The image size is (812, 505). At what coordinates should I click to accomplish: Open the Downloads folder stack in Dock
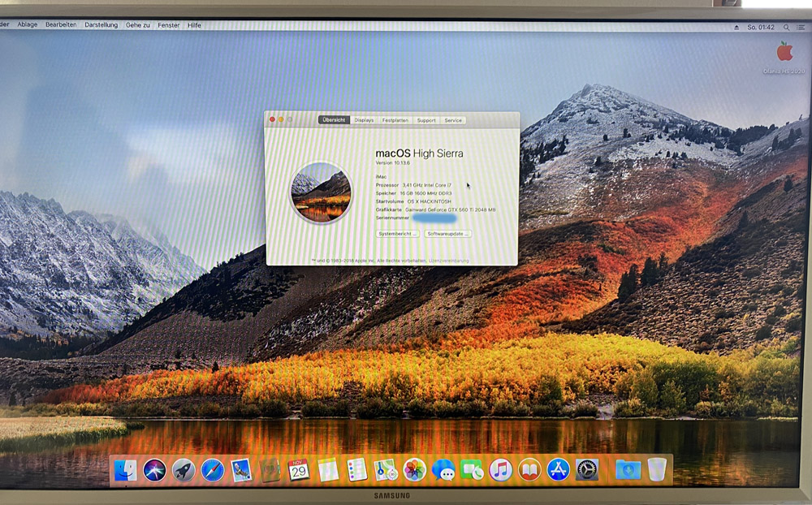(x=628, y=469)
